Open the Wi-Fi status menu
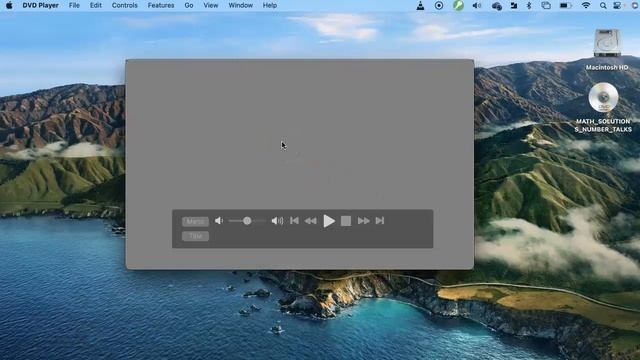 pyautogui.click(x=586, y=5)
